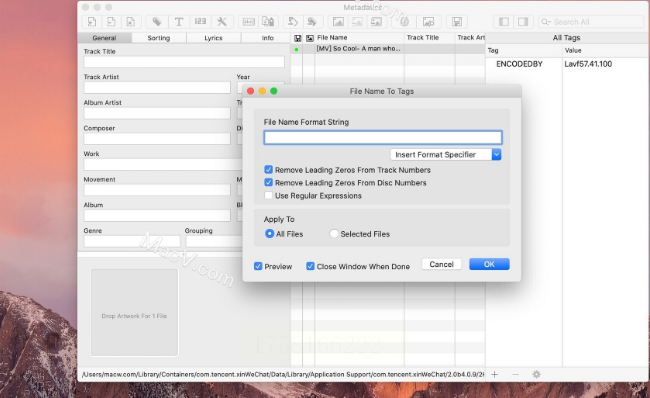Click the close file (x) toolbar icon

coord(131,22)
